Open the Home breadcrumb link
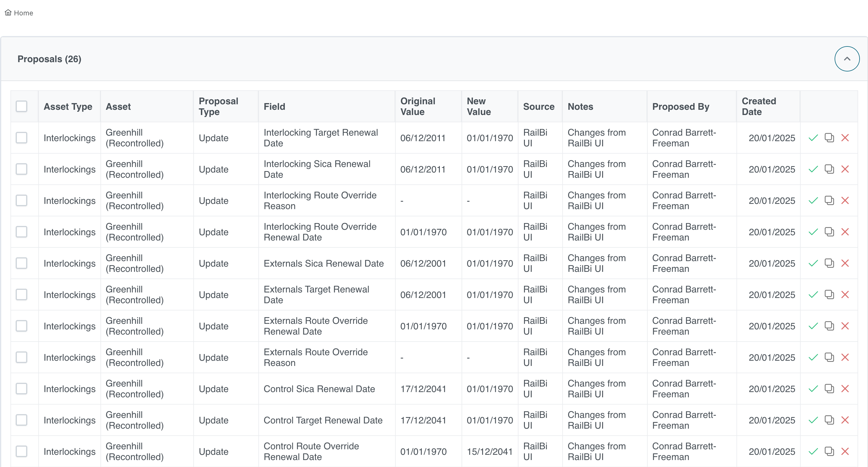This screenshot has height=467, width=868. click(23, 13)
